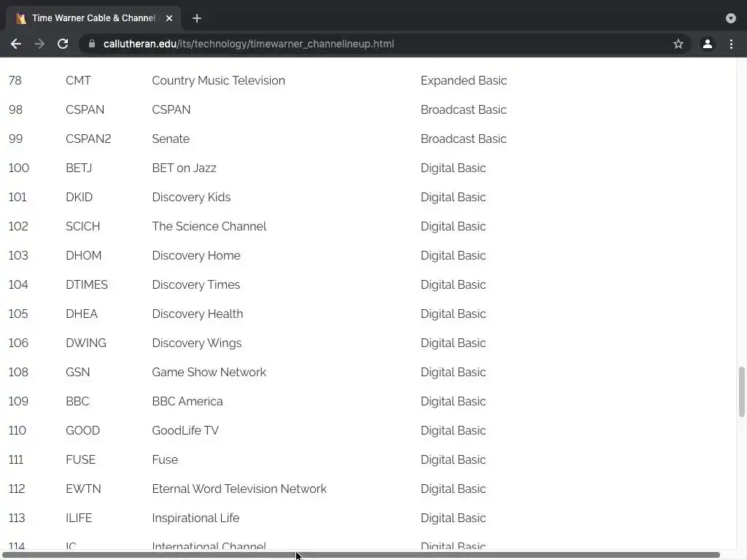Open a new browser tab
Viewport: 747px width, 560px height.
click(197, 18)
